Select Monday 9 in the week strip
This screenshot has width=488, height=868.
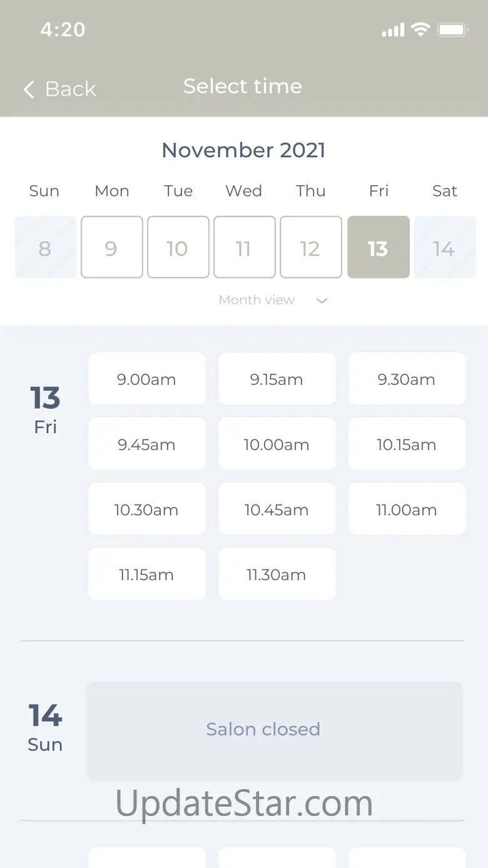click(111, 247)
